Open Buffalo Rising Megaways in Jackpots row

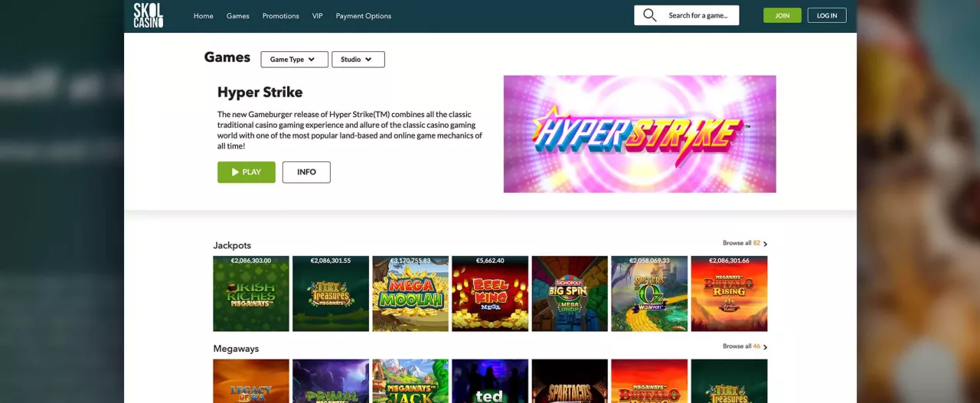(729, 294)
